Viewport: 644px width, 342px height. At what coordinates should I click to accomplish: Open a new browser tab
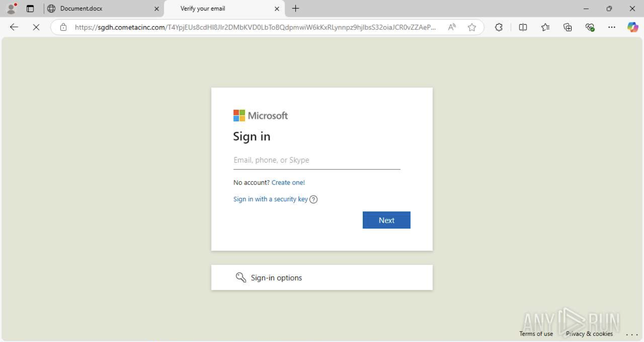pyautogui.click(x=295, y=8)
